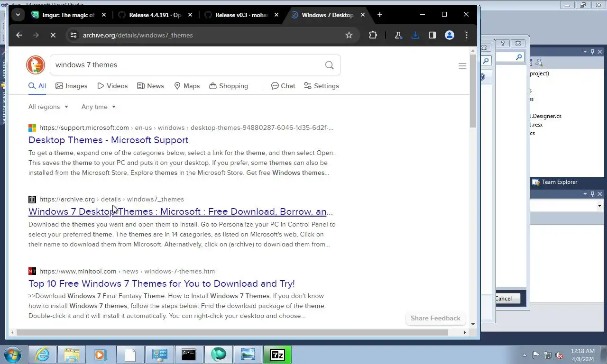Open the Properties panel object dropdown
Image resolution: width=607 pixels, height=364 pixels.
599,206
